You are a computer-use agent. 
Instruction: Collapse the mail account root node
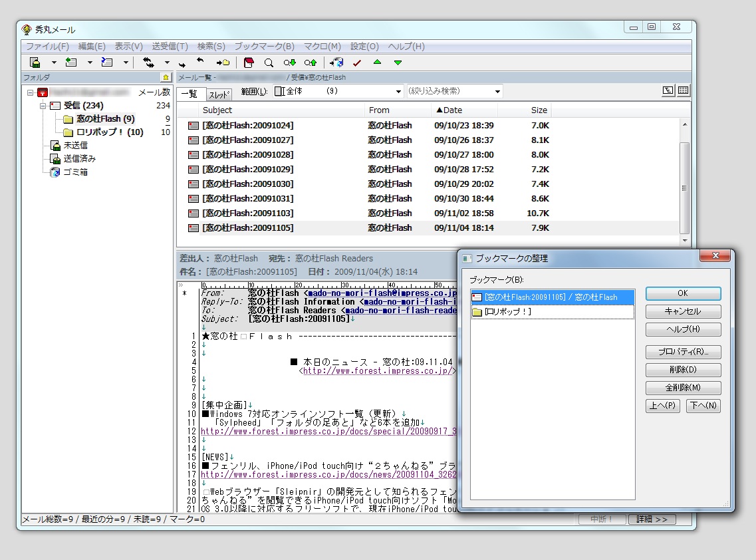(x=31, y=92)
